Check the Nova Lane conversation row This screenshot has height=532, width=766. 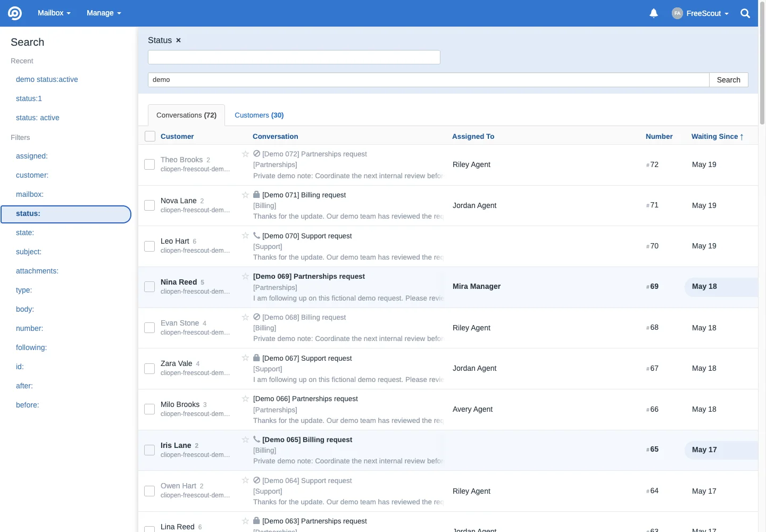tap(149, 205)
